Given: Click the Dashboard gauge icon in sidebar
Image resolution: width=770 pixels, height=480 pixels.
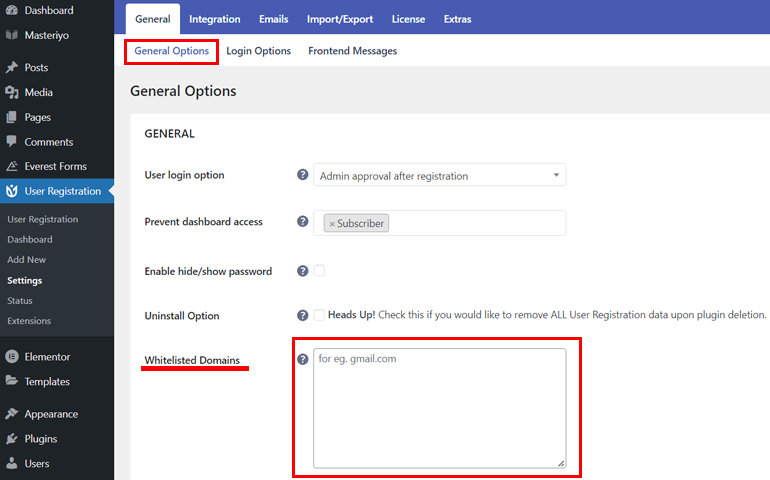Looking at the screenshot, I should [12, 10].
